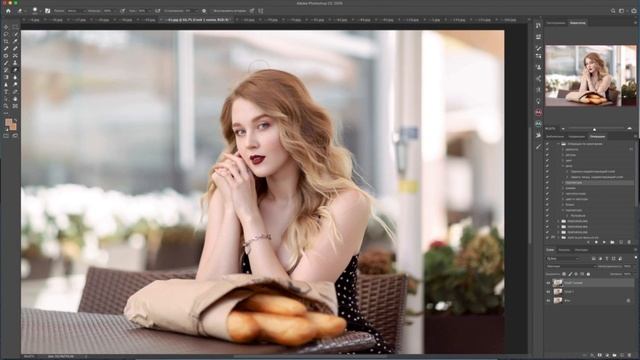The width and height of the screenshot is (640, 360).
Task: Open the layer blend mode dropdown
Action: tap(571, 266)
